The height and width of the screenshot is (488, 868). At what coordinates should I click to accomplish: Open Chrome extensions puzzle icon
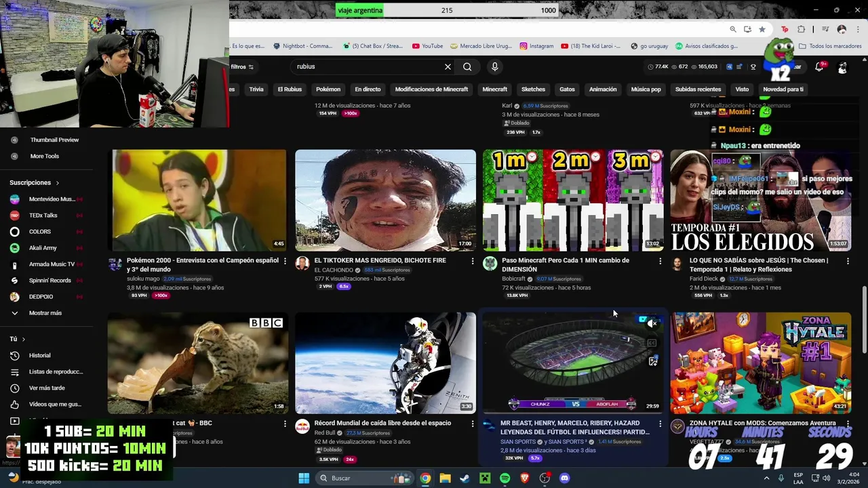coord(801,29)
